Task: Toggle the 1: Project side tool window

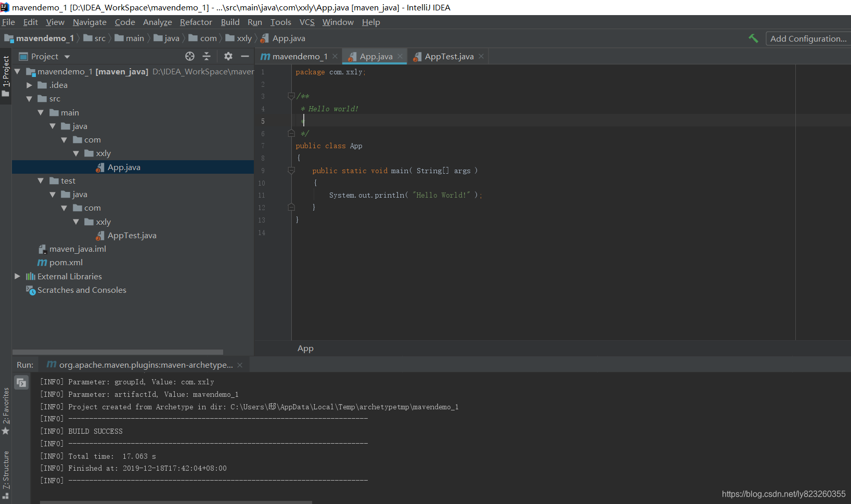Action: 6,76
